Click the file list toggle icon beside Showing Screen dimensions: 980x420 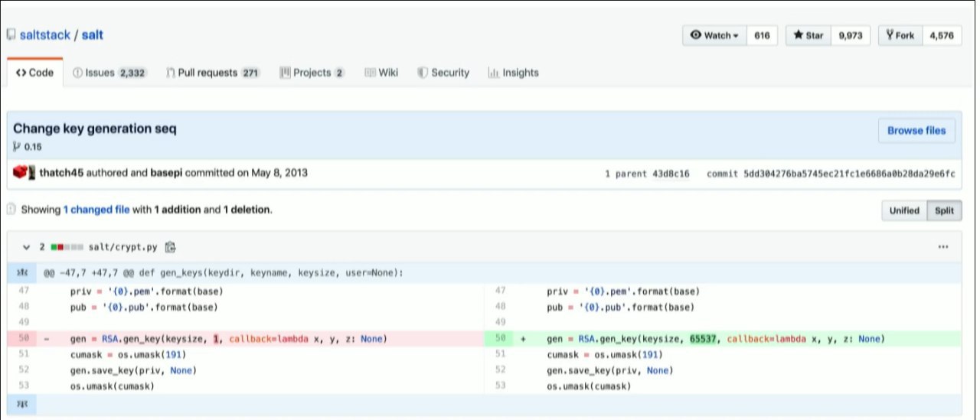(11, 209)
